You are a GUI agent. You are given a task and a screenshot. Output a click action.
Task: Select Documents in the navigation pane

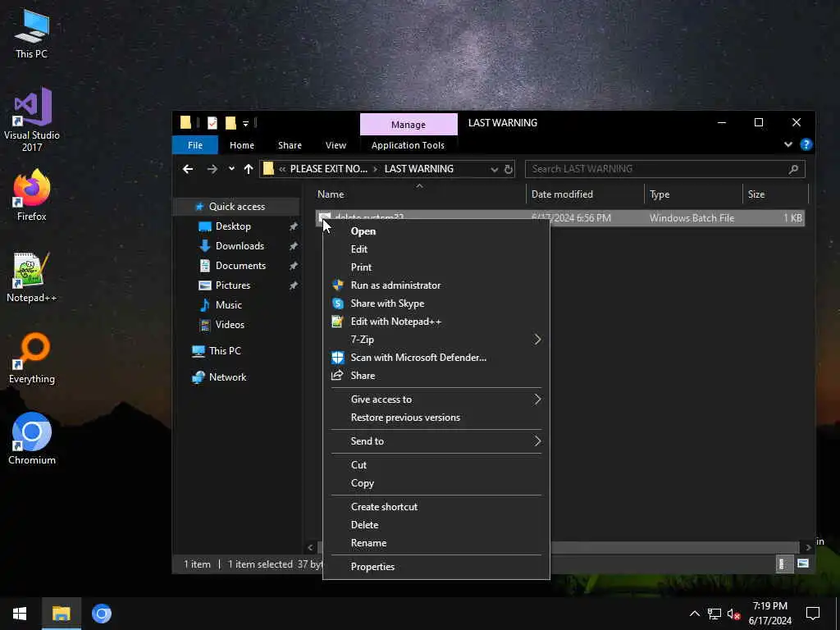click(240, 266)
